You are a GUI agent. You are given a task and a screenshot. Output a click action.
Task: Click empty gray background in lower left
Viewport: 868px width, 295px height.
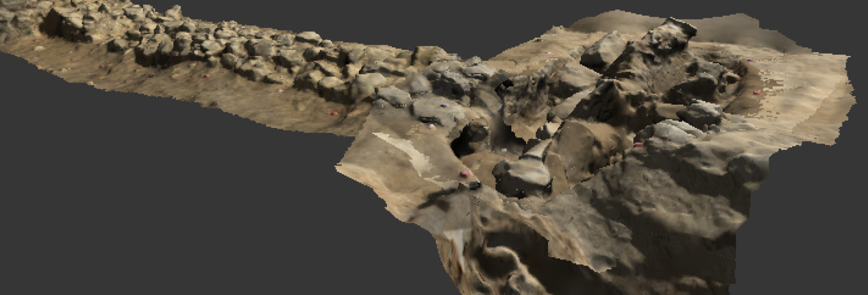(147, 221)
